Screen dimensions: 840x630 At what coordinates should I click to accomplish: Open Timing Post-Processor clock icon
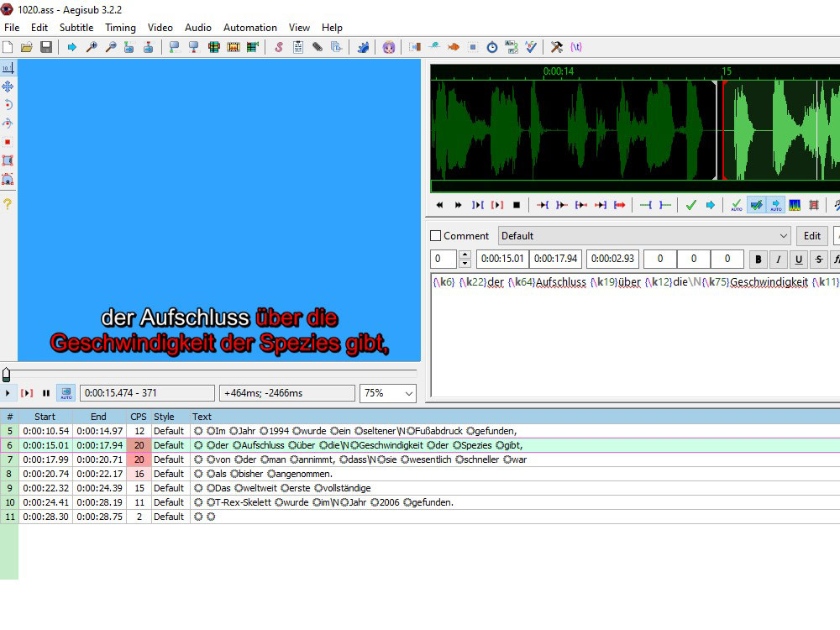pos(491,47)
